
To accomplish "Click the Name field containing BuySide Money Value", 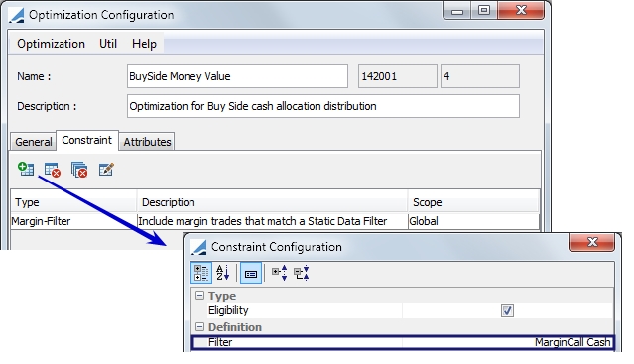I will (237, 76).
